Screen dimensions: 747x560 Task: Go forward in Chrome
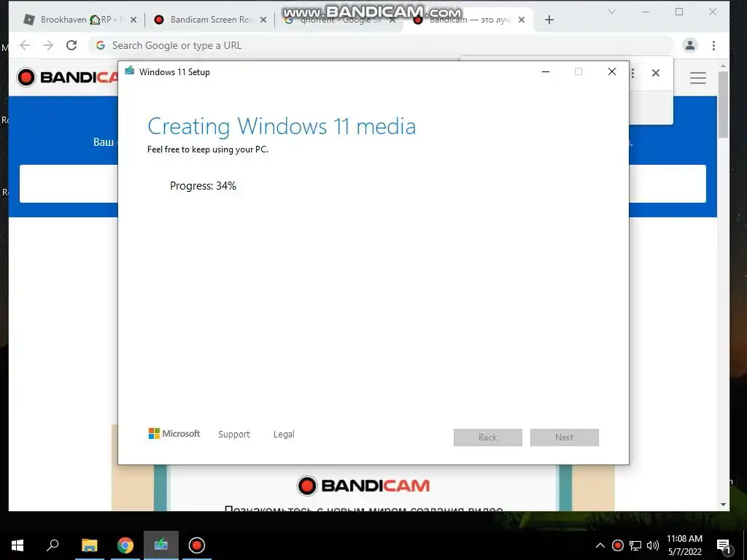tap(48, 45)
